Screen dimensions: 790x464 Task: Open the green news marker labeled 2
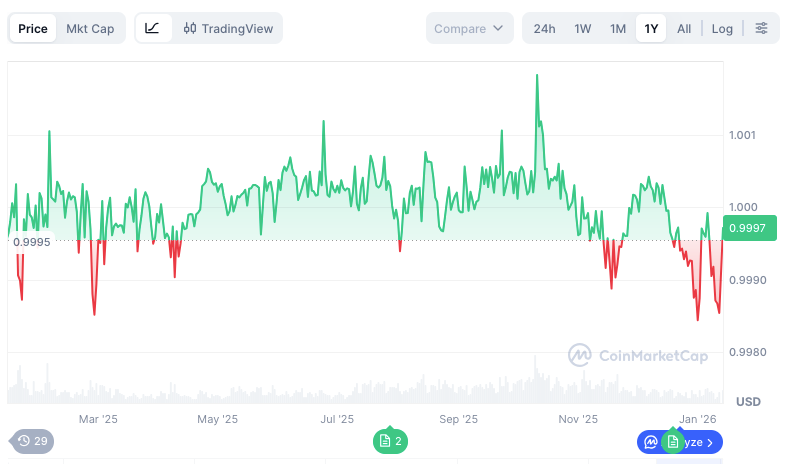(390, 441)
